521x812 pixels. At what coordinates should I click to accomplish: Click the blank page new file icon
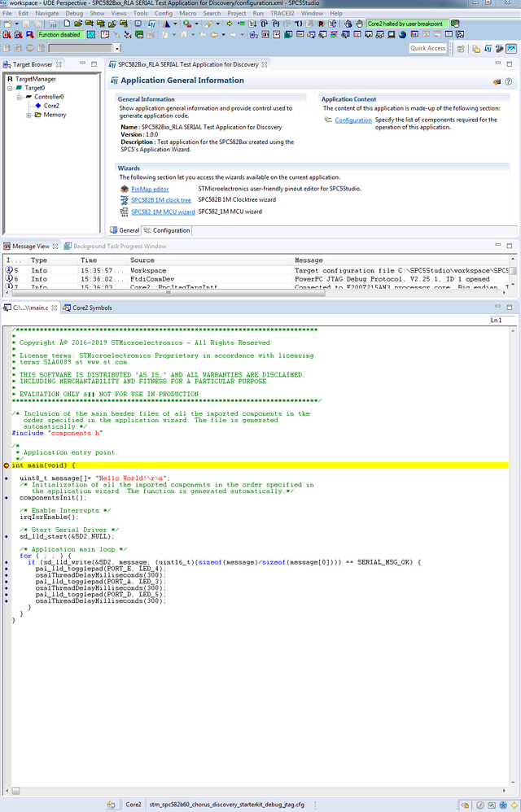67,24
